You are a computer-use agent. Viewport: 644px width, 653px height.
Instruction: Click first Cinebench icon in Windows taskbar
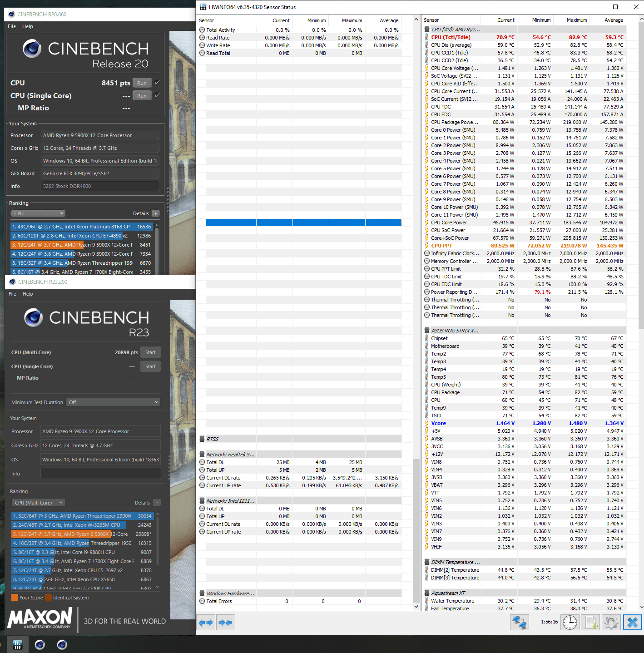click(x=40, y=644)
